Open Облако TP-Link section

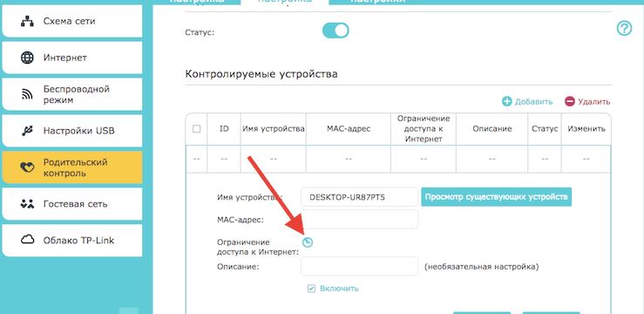click(72, 241)
